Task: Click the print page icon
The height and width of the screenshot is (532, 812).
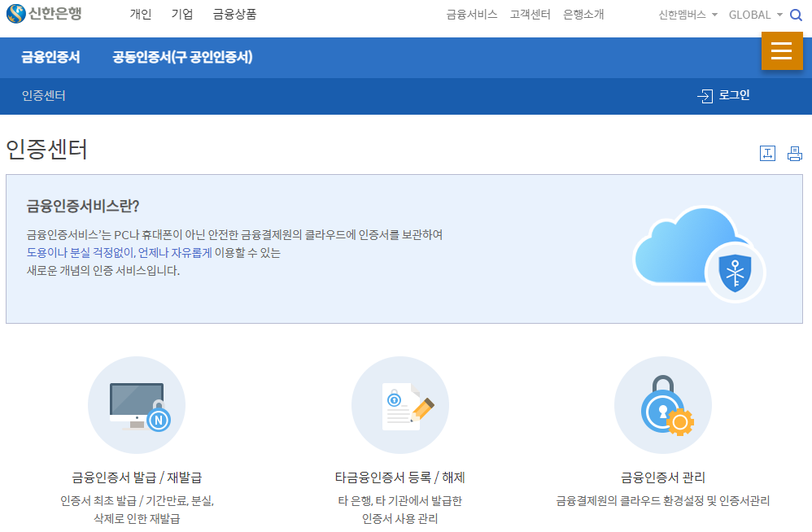Action: point(794,153)
